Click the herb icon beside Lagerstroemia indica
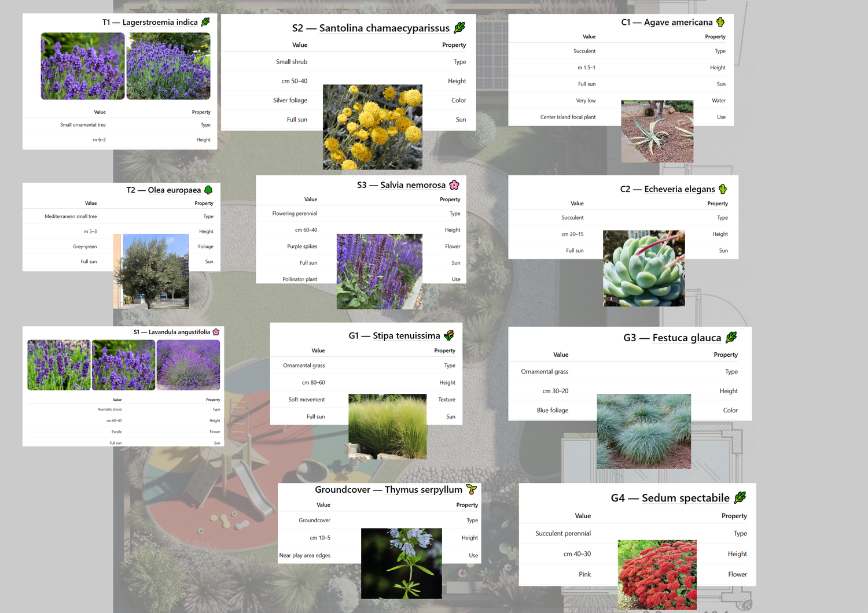868x613 pixels. [x=205, y=22]
